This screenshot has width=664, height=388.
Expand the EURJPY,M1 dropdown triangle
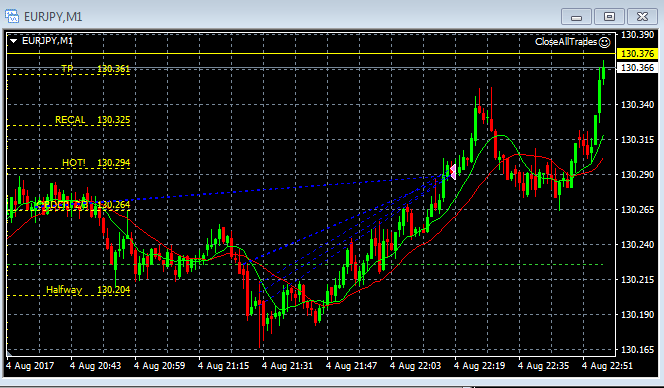pos(14,41)
